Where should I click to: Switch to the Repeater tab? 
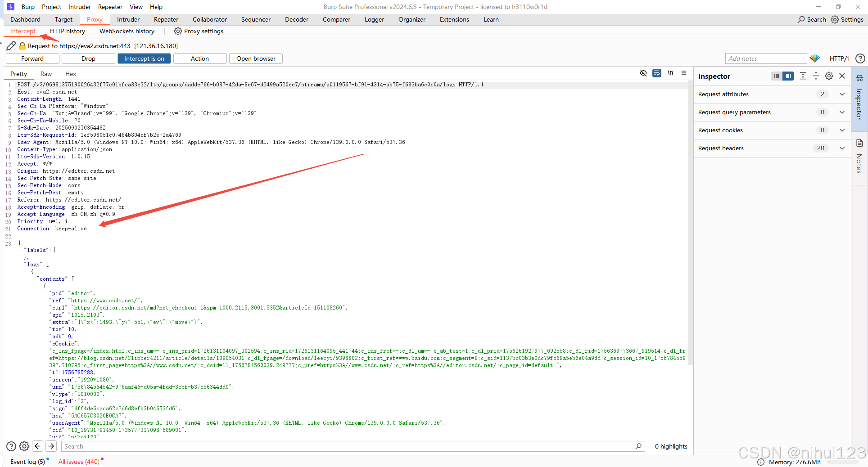pos(166,19)
